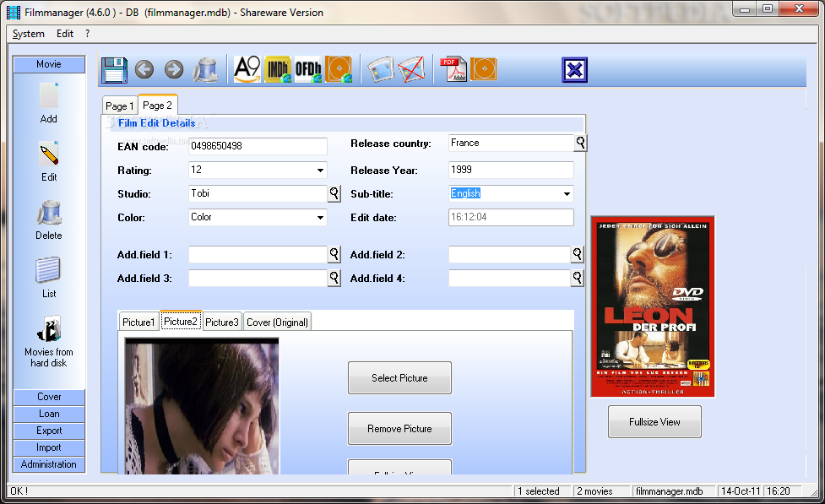Open the Movie sidebar section
Viewport: 825px width, 504px height.
(49, 64)
